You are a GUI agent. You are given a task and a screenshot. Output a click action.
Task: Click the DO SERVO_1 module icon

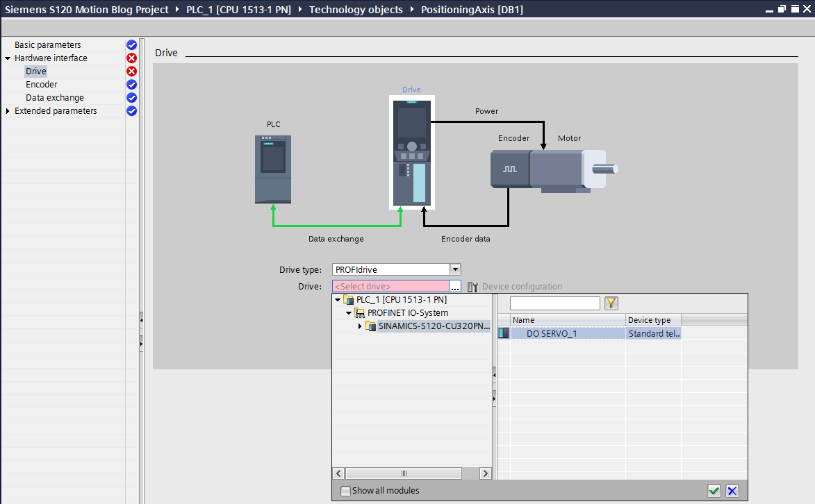pyautogui.click(x=504, y=333)
